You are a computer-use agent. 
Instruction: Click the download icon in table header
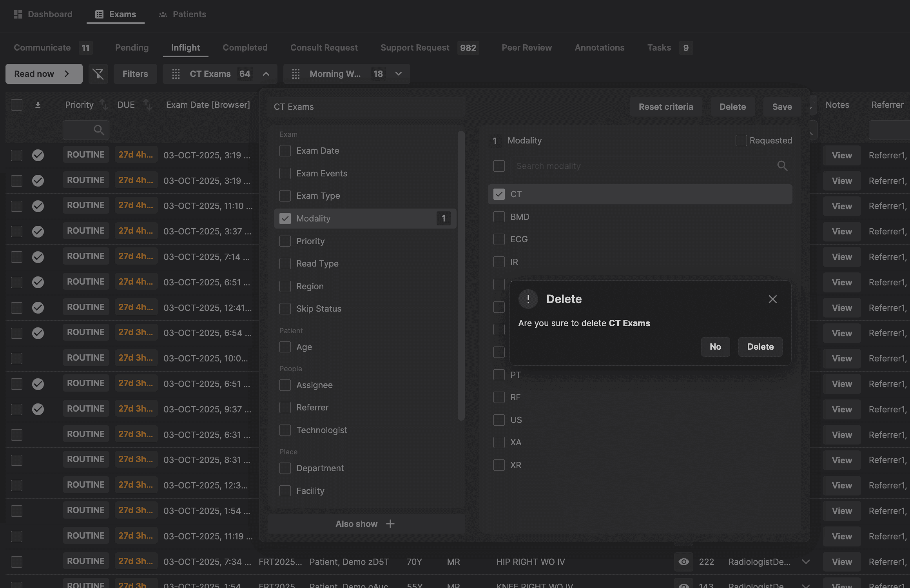point(38,105)
